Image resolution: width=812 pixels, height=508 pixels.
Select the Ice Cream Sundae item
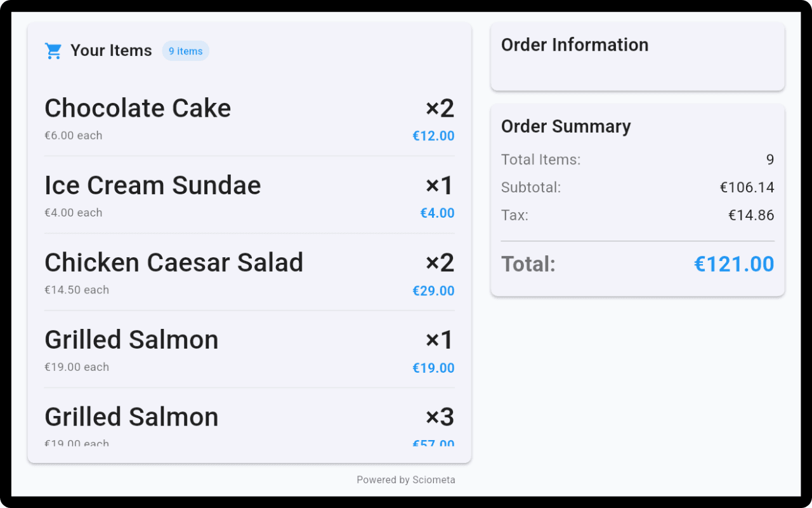152,185
